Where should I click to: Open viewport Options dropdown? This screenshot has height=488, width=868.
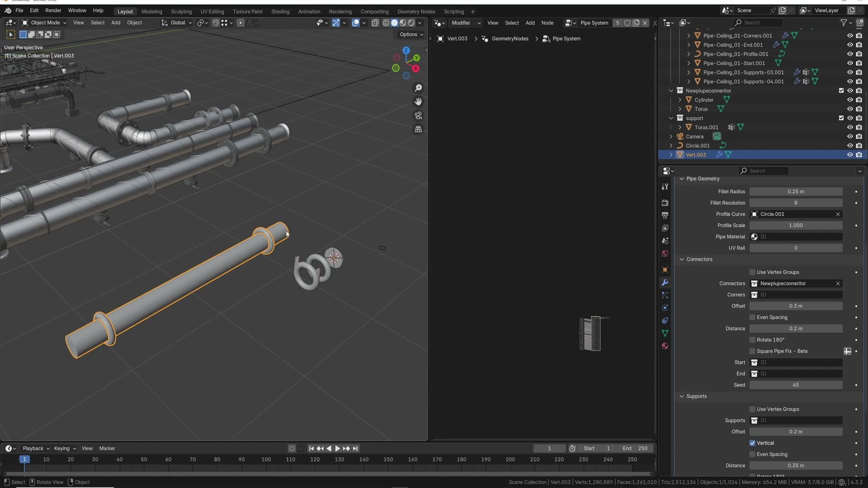[x=411, y=34]
